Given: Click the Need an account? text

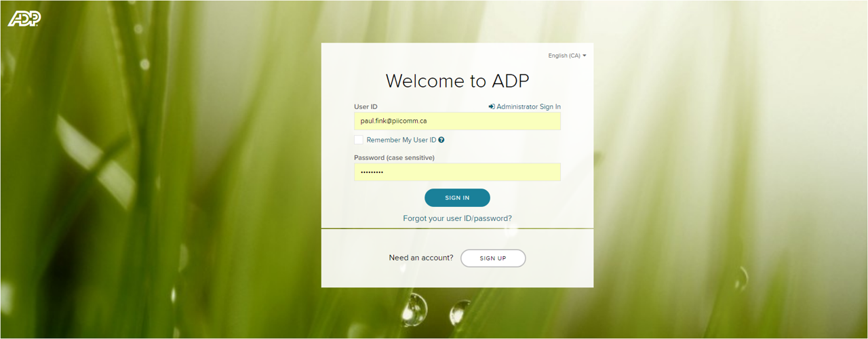Looking at the screenshot, I should coord(421,258).
